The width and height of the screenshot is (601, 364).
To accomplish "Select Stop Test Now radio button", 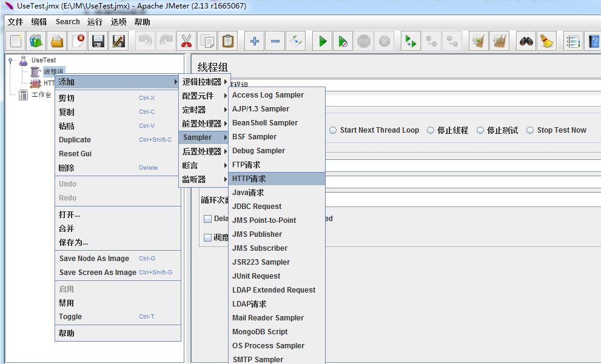I will (x=530, y=130).
